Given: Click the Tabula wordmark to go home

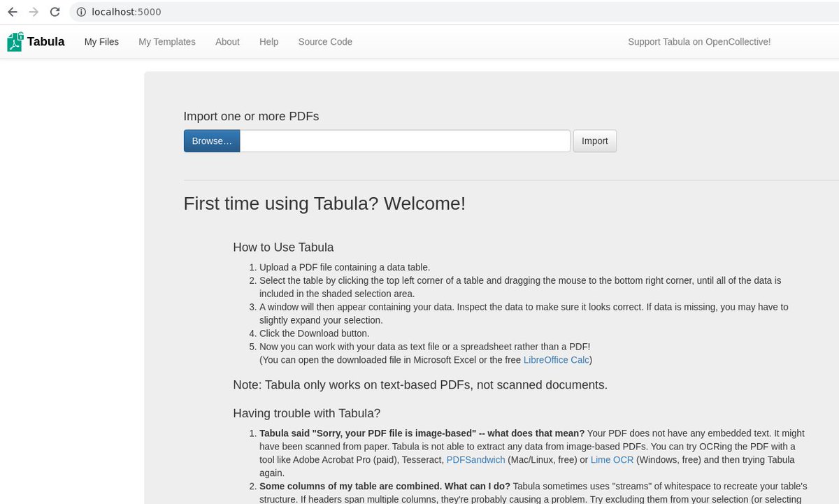Looking at the screenshot, I should click(x=46, y=41).
